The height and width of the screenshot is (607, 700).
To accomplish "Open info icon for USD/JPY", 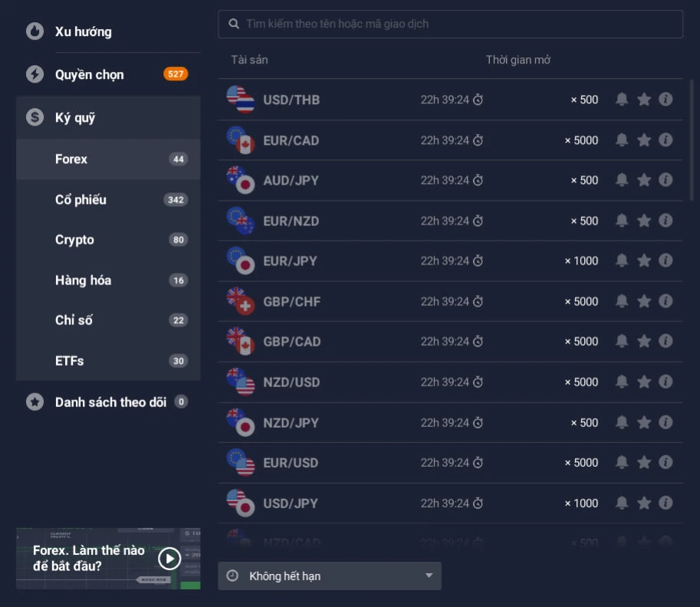I will click(x=665, y=503).
